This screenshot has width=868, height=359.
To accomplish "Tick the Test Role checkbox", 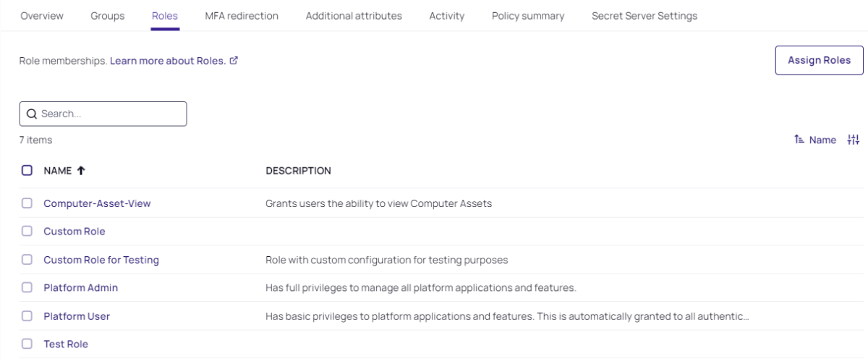I will (27, 344).
